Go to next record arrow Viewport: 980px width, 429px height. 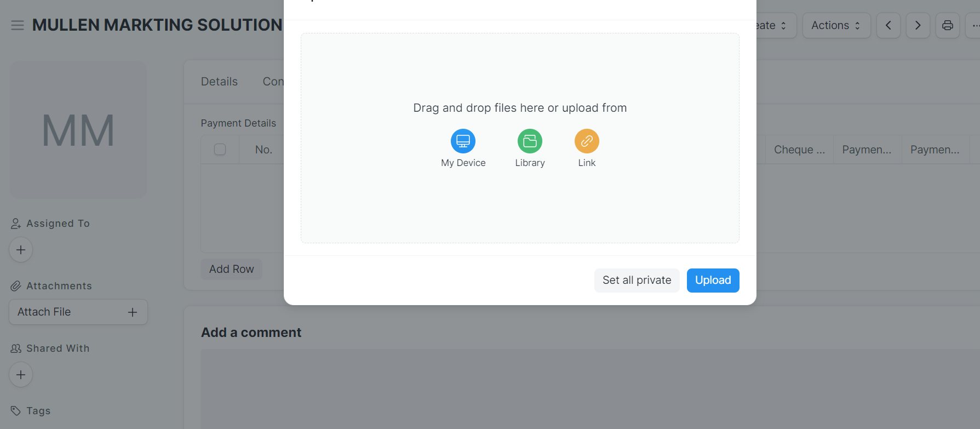coord(918,25)
